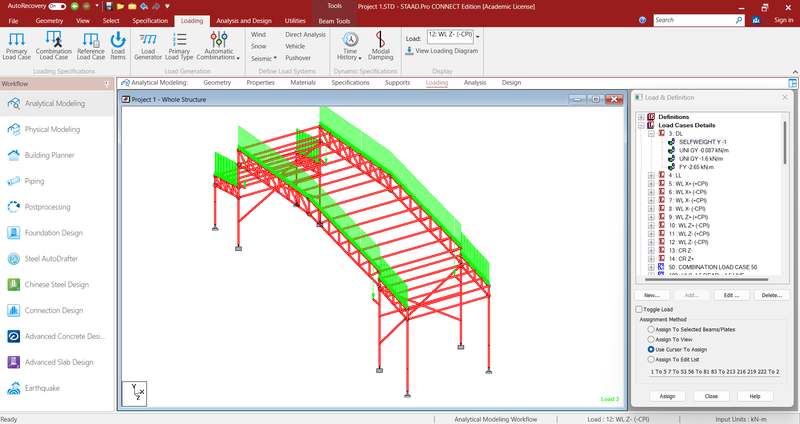Open Physical Modeling workflow
This screenshot has height=424, width=800.
57,130
